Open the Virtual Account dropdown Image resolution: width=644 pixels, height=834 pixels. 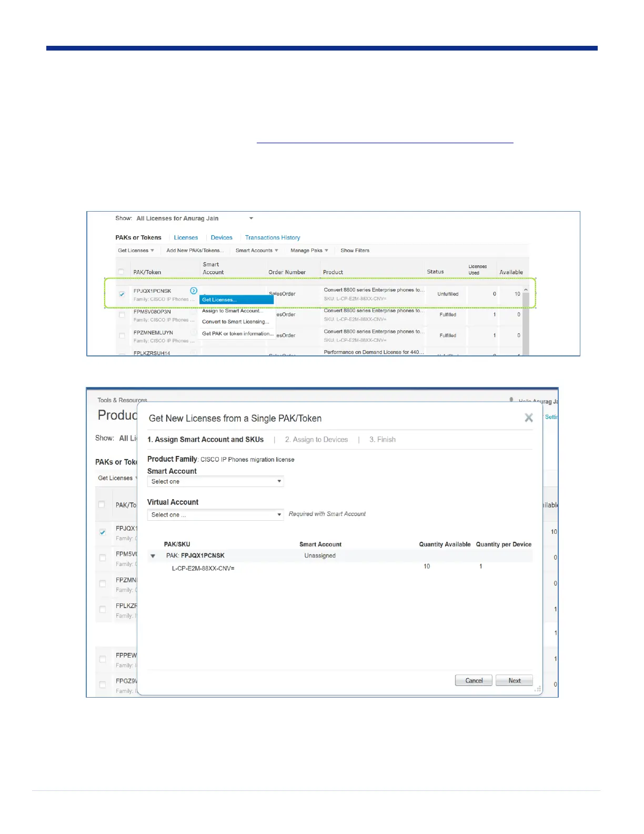pos(215,514)
